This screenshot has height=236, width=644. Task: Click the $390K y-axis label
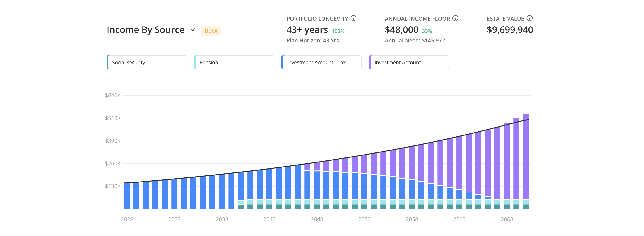tap(113, 141)
